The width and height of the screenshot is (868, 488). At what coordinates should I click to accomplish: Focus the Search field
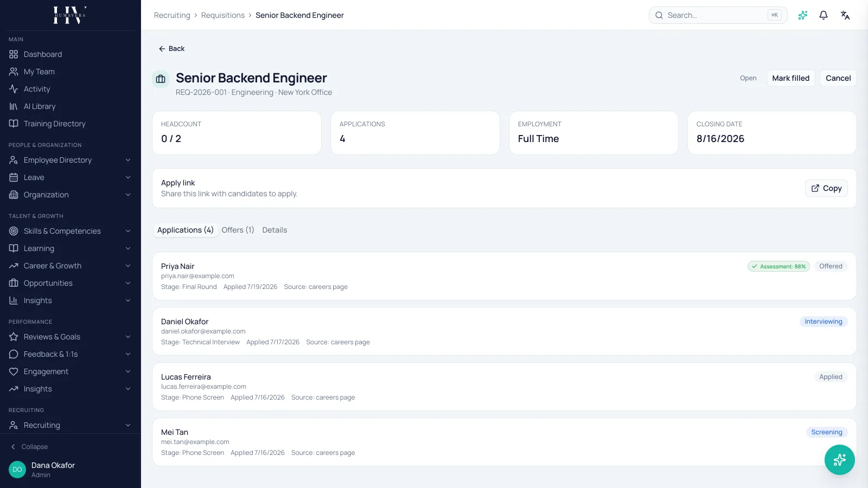click(718, 15)
